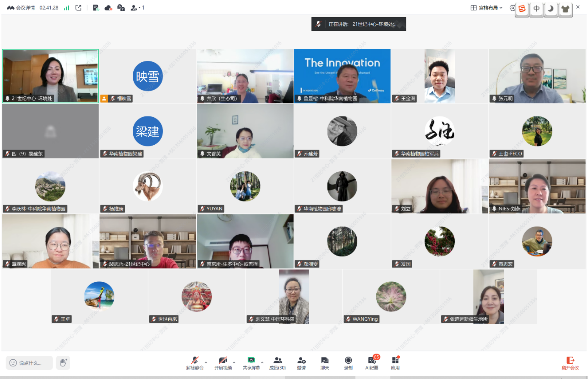Click the 说点什么 message input field
This screenshot has height=379, width=588.
tap(30, 363)
